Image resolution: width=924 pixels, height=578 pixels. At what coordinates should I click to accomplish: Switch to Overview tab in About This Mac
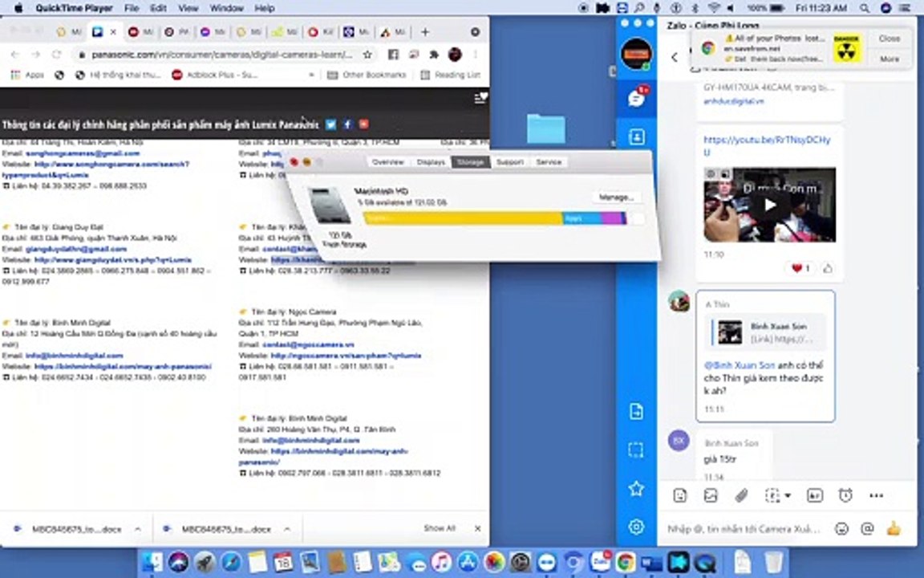point(388,161)
